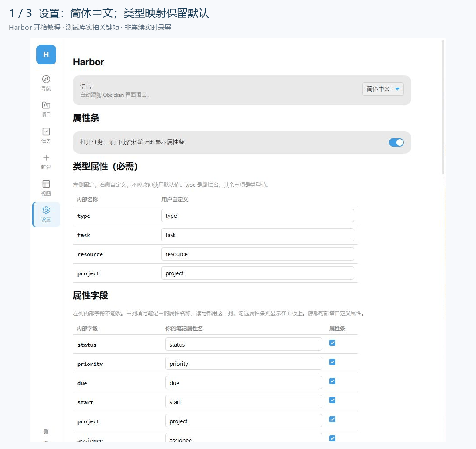
Task: Select the 你的笔记属性名 column header
Action: pos(184,329)
